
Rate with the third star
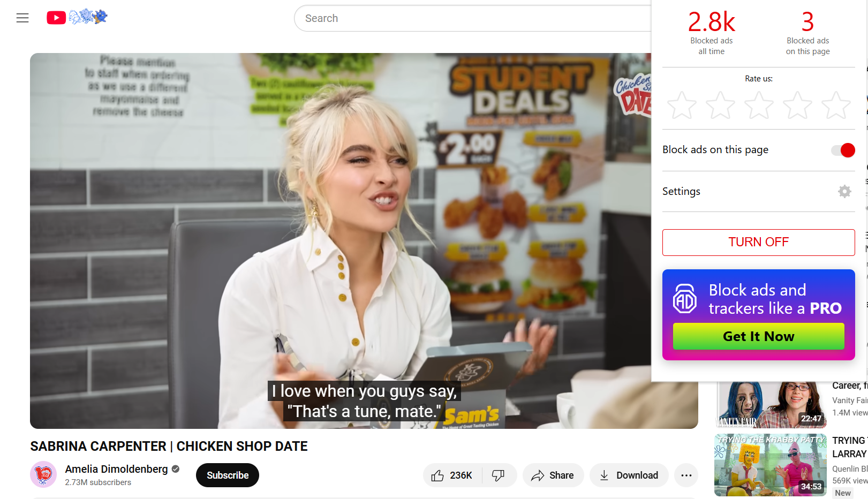tap(759, 105)
